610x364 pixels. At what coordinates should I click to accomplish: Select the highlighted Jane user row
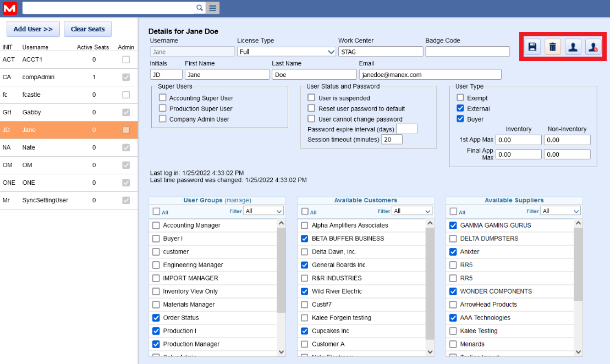click(69, 130)
